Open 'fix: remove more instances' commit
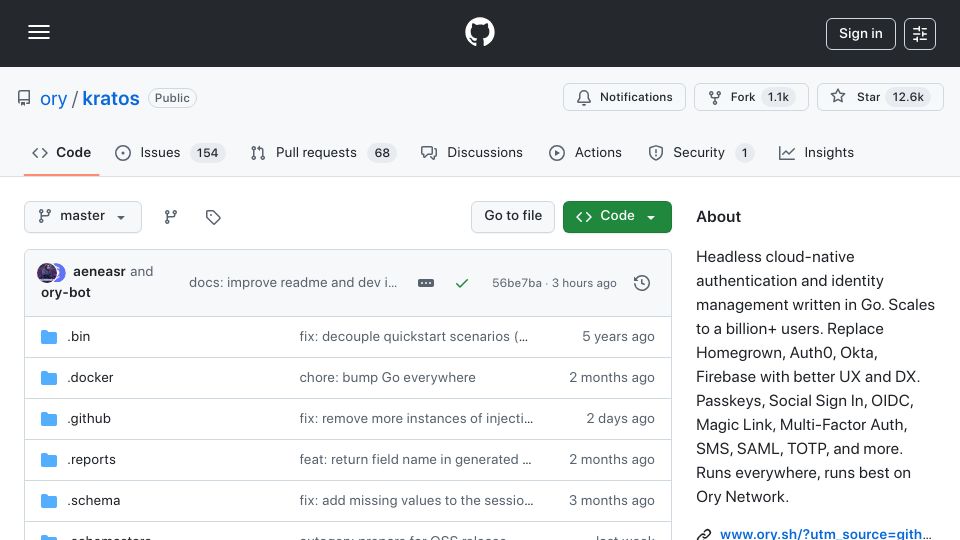Image resolution: width=960 pixels, height=540 pixels. (416, 419)
